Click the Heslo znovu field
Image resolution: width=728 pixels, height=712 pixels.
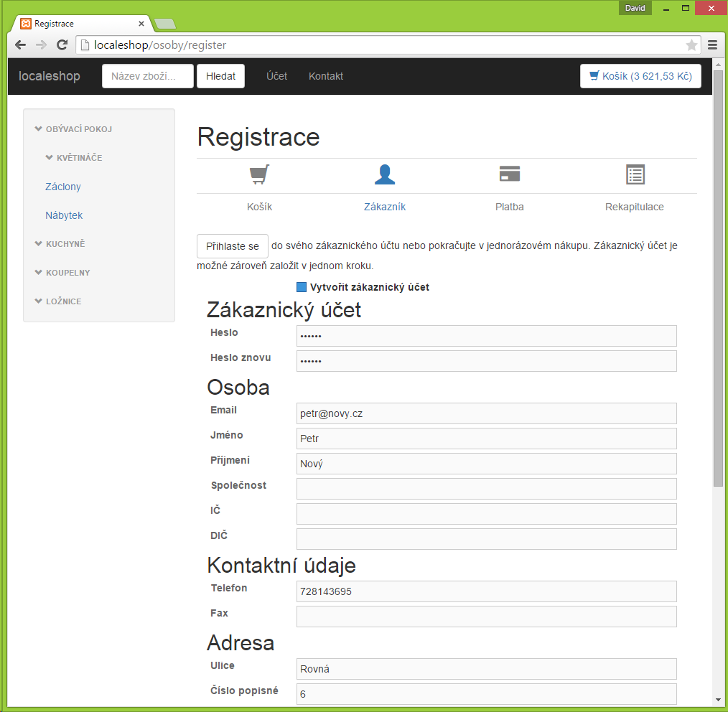[x=487, y=360]
